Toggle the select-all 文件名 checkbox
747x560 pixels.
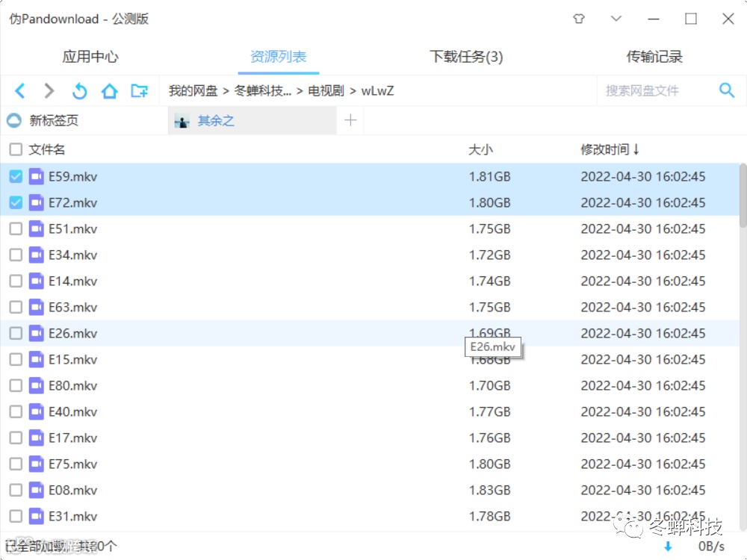[x=16, y=149]
